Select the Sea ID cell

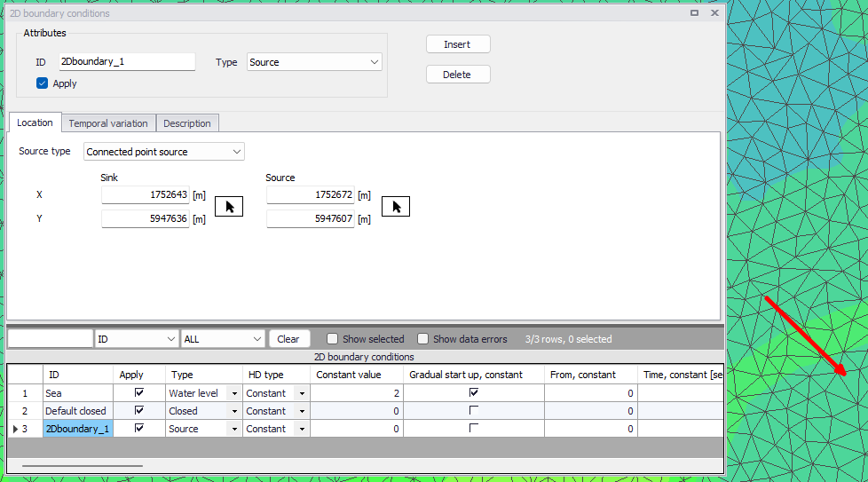tap(78, 393)
